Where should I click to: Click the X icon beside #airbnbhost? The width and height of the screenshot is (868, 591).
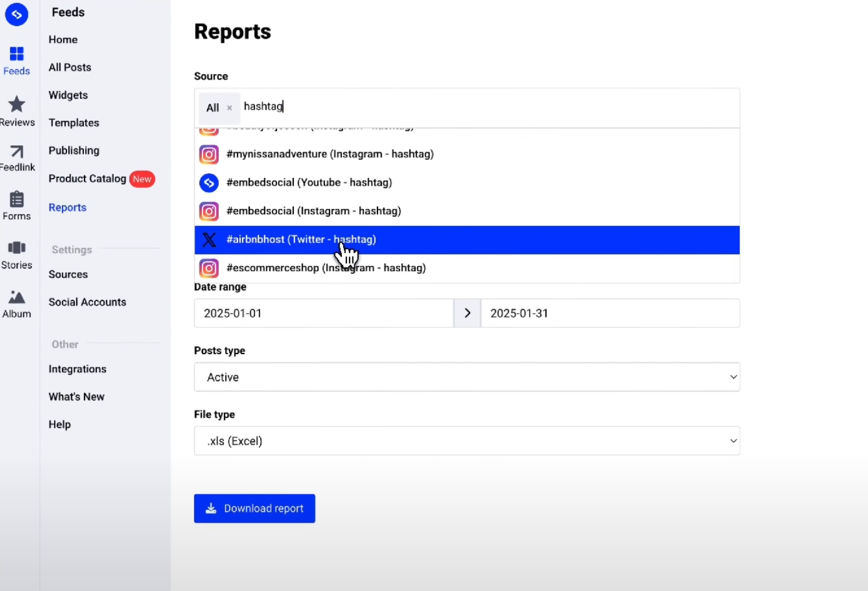tap(209, 240)
